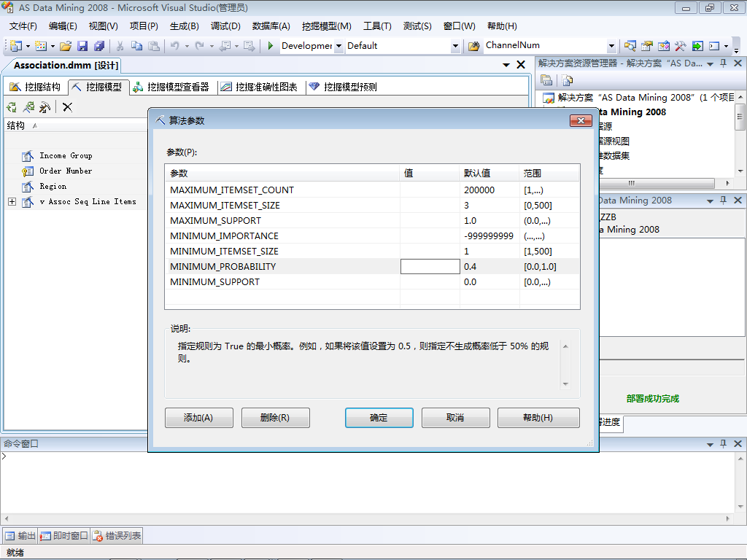Click the 取消 button
Screen dimensions: 747x560
(x=455, y=418)
